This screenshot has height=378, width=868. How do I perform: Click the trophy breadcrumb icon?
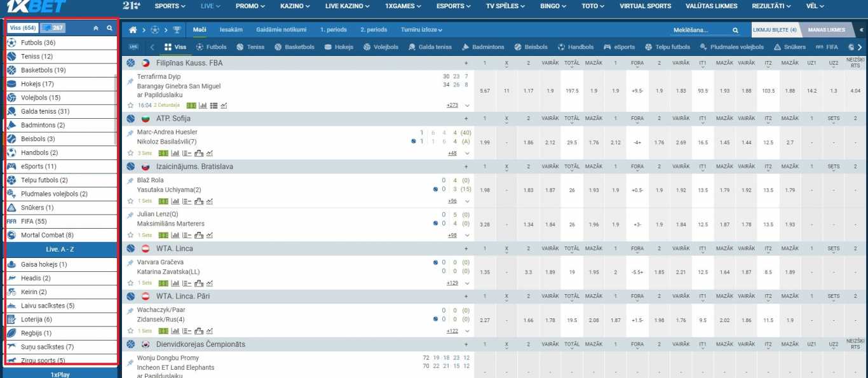coord(177,30)
